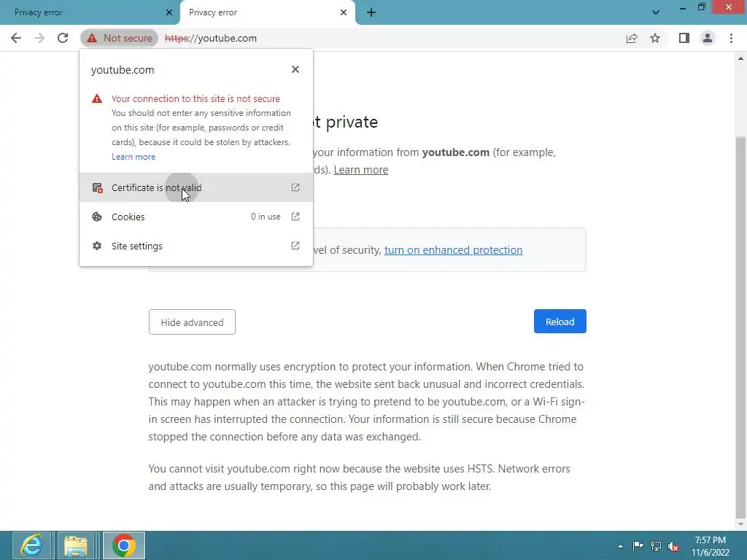Click turn on enhanced protection link
Viewport: 747px width, 560px height.
(453, 250)
